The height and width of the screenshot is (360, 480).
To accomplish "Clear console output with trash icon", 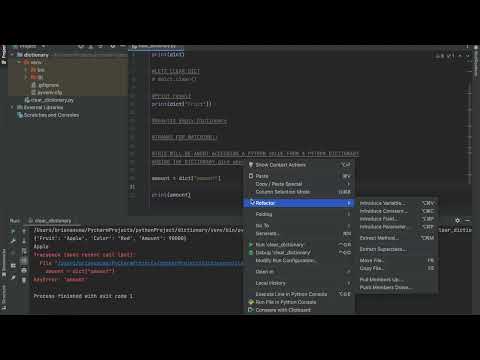I will tap(24, 280).
